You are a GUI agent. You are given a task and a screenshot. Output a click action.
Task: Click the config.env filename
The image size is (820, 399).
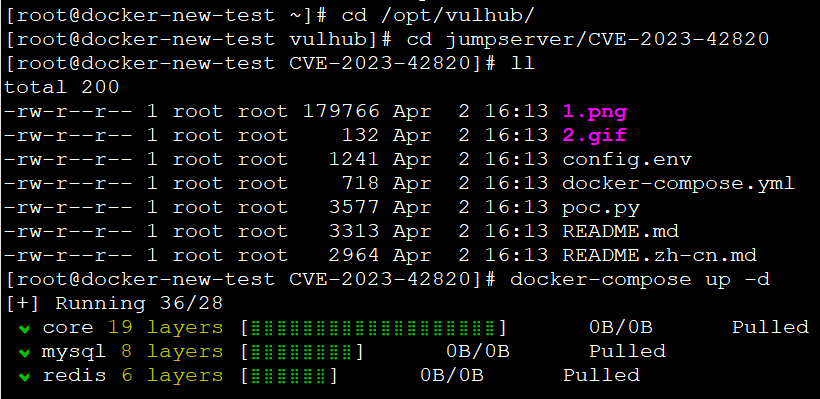coord(627,159)
